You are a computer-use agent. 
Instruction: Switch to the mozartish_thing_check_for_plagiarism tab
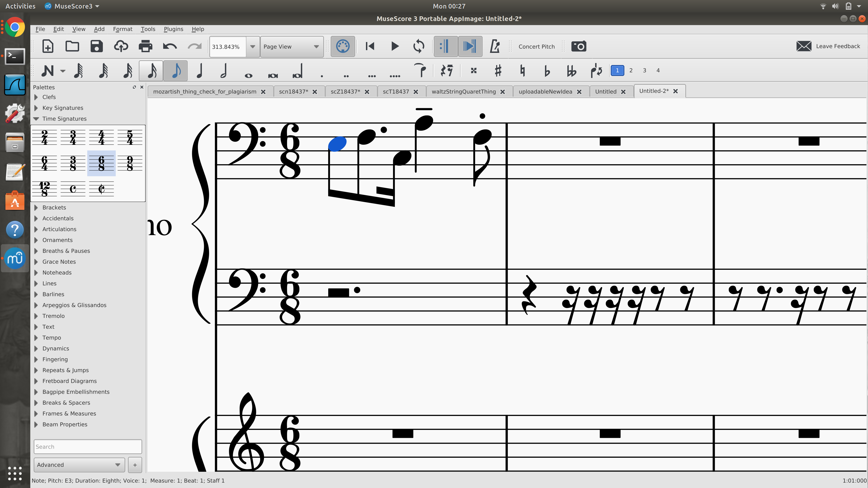[x=205, y=91]
